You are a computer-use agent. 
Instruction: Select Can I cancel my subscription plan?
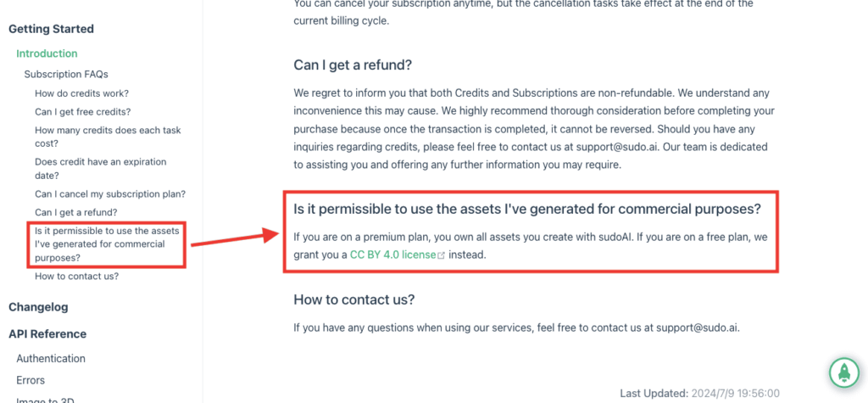pos(110,194)
